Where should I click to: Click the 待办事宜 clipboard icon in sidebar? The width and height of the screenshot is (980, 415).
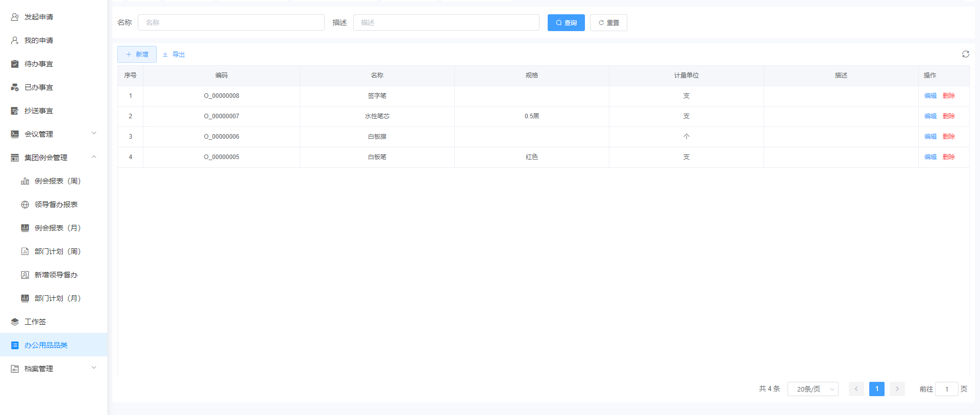pyautogui.click(x=15, y=64)
